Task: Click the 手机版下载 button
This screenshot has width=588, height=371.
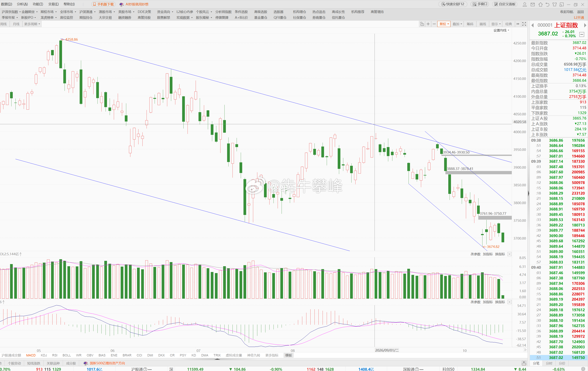Action: [103, 4]
